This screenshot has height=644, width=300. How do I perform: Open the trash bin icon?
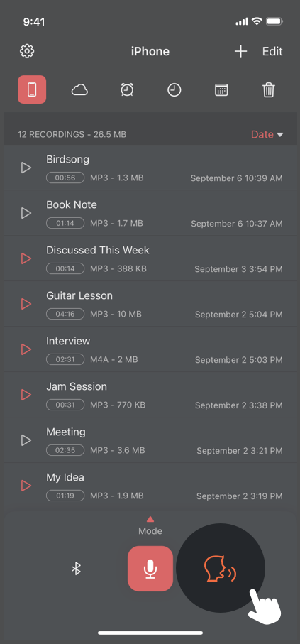pos(268,90)
